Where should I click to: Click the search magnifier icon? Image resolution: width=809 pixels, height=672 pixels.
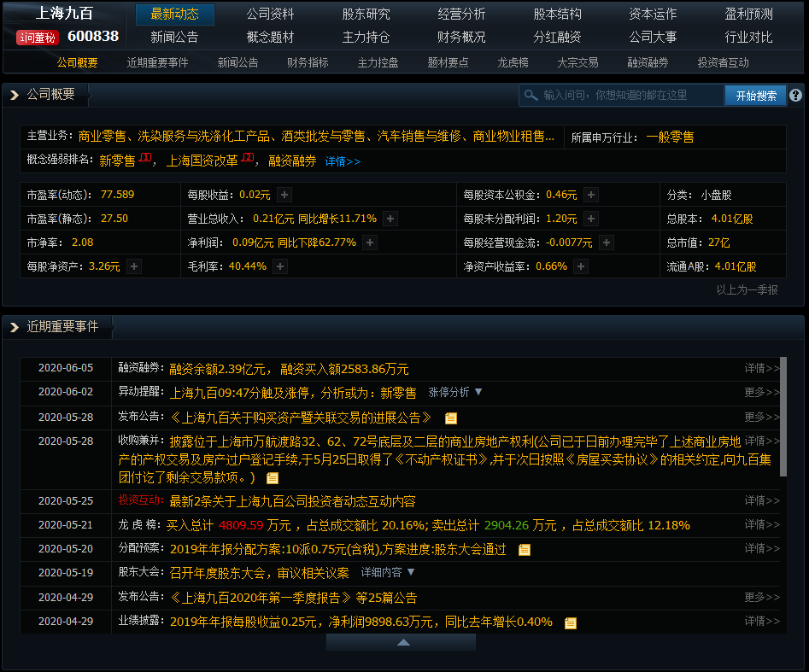pyautogui.click(x=531, y=96)
